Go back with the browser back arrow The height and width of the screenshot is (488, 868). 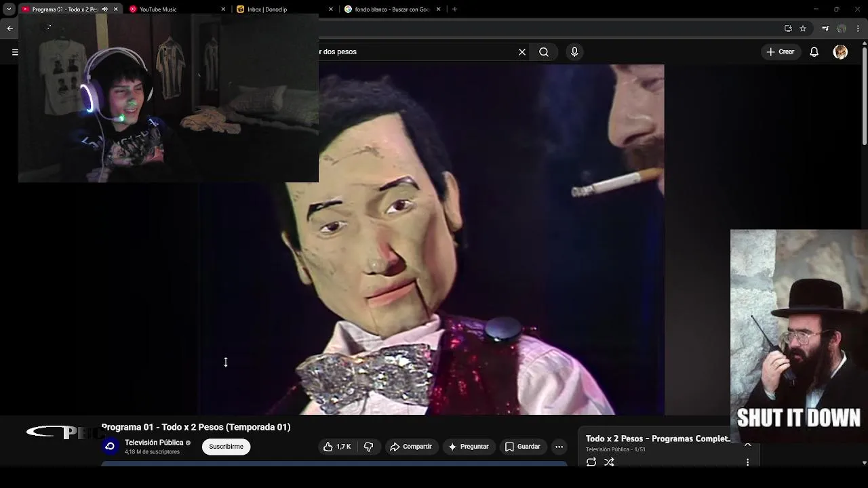9,28
